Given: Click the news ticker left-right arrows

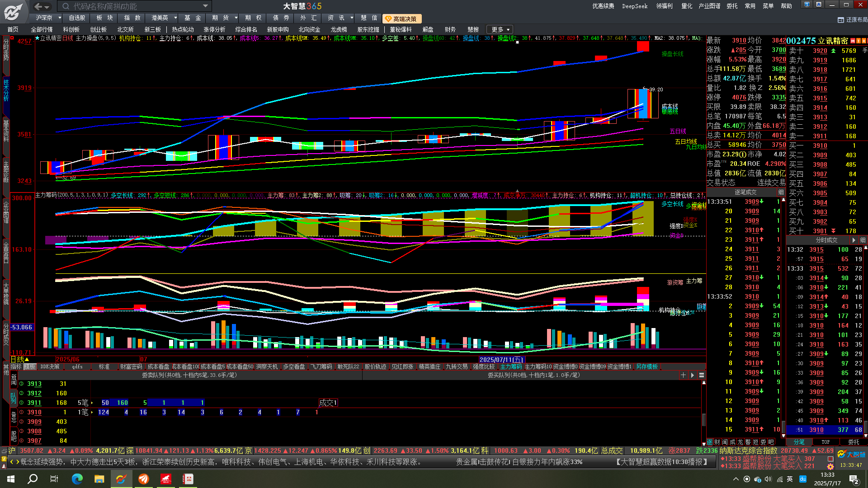Looking at the screenshot, I should 14,462.
